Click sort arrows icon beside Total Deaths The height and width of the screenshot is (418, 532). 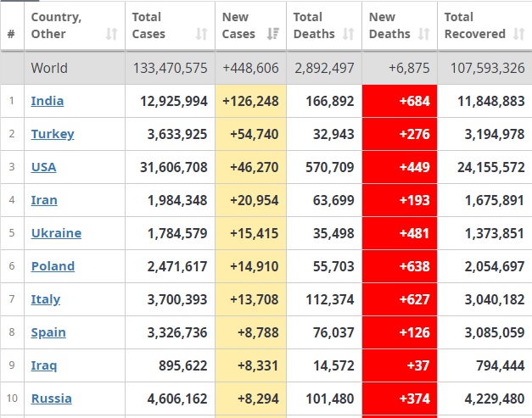pos(349,35)
